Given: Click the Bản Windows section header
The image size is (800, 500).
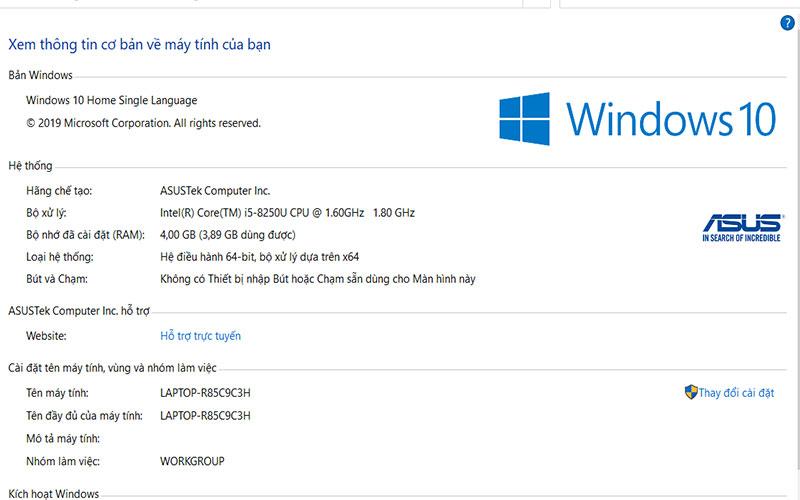Looking at the screenshot, I should (x=40, y=75).
